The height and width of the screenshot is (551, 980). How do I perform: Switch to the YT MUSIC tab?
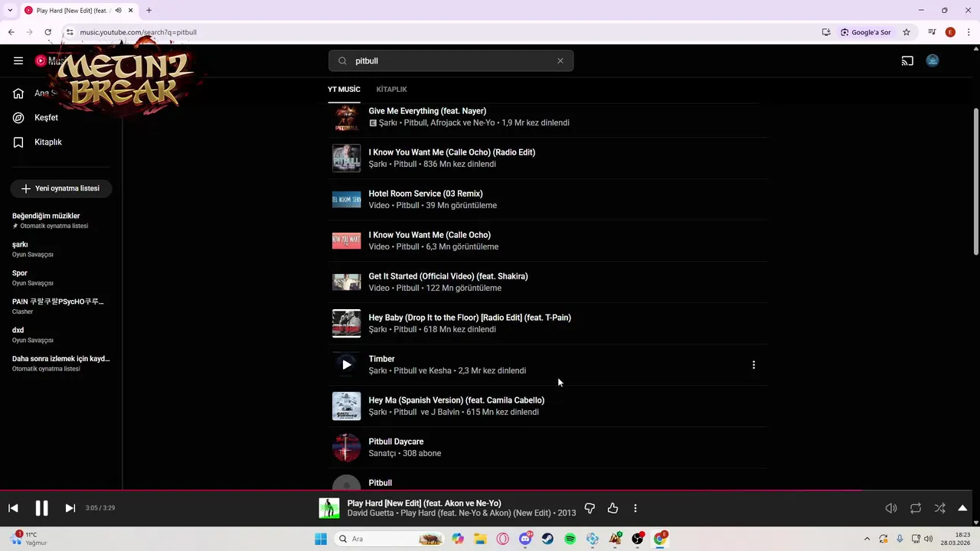coord(344,90)
